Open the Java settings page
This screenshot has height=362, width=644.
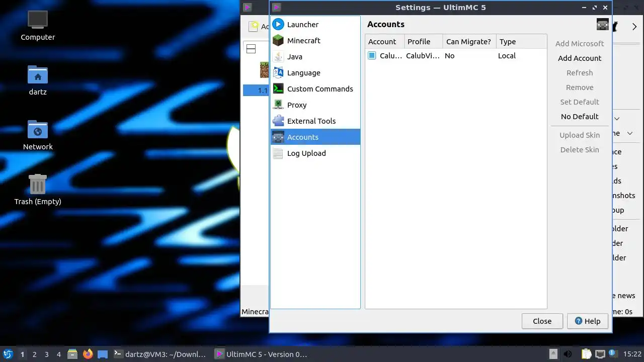click(315, 56)
